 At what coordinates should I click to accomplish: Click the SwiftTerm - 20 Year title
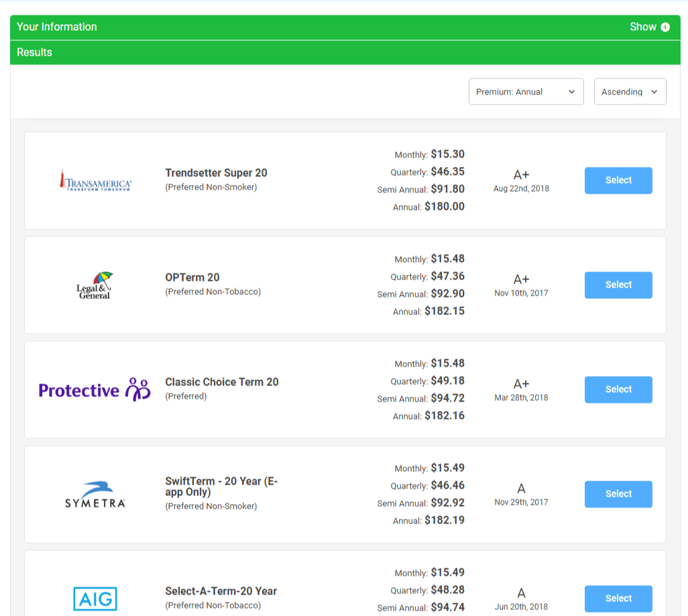point(221,487)
